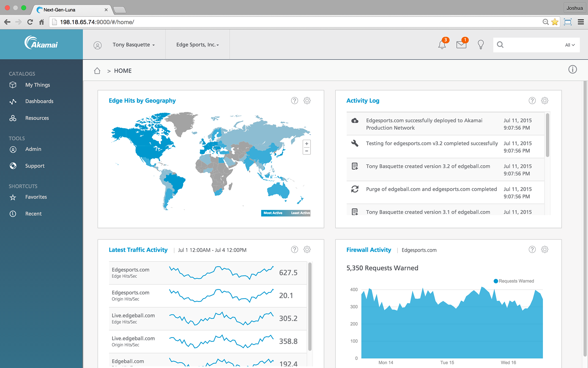Select My Things in sidebar
This screenshot has width=588, height=368.
point(38,85)
